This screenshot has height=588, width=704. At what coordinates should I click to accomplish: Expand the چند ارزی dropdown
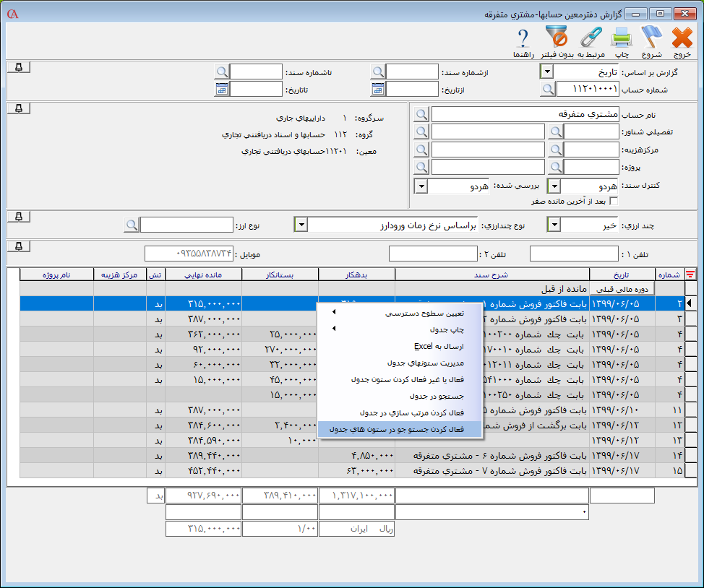coord(554,225)
